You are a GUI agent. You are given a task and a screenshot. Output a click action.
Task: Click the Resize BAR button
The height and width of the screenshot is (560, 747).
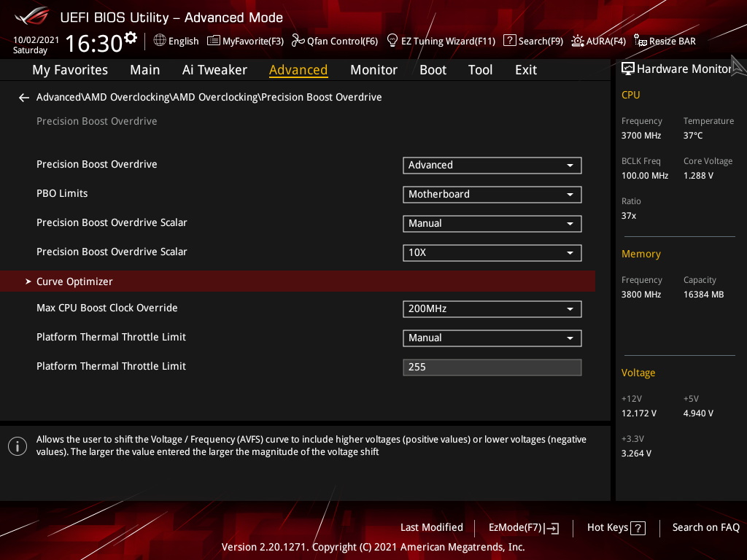[665, 41]
